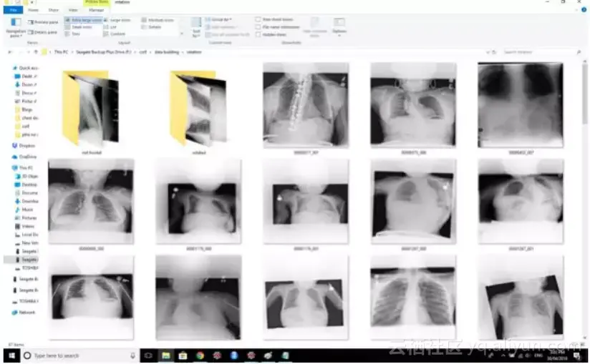The height and width of the screenshot is (364, 590).
Task: Click Seagate Backup Plus Drive in breadcrumb
Action: pos(104,52)
